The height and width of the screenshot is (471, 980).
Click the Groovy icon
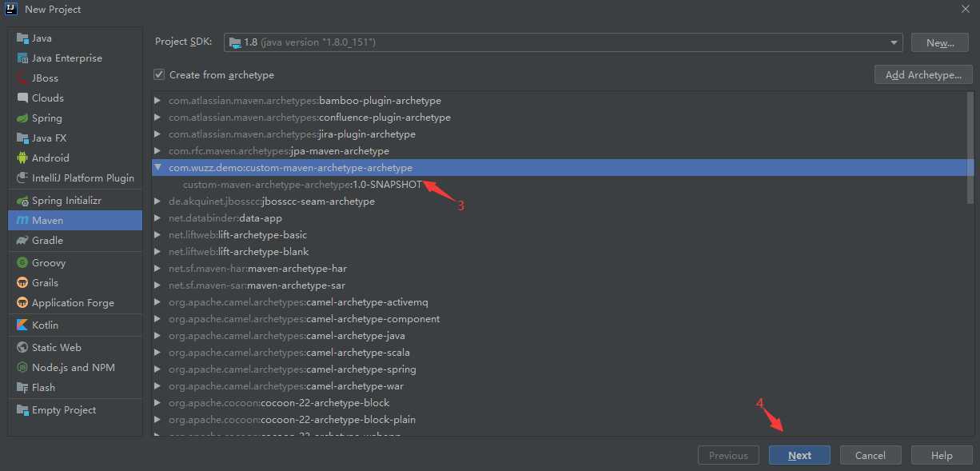pyautogui.click(x=22, y=263)
